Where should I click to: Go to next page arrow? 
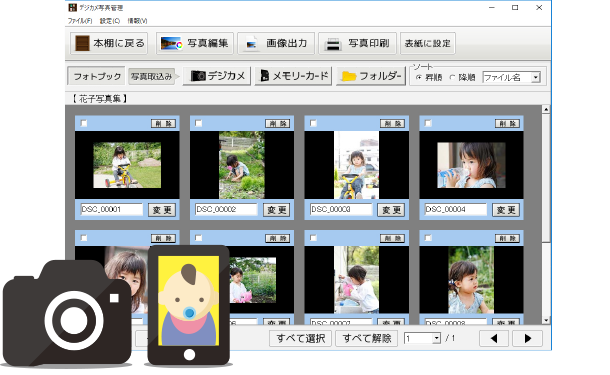[x=528, y=338]
